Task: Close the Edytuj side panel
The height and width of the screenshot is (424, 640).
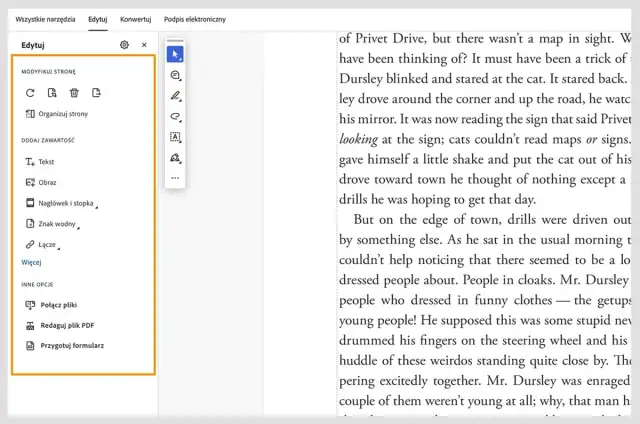Action: 144,45
